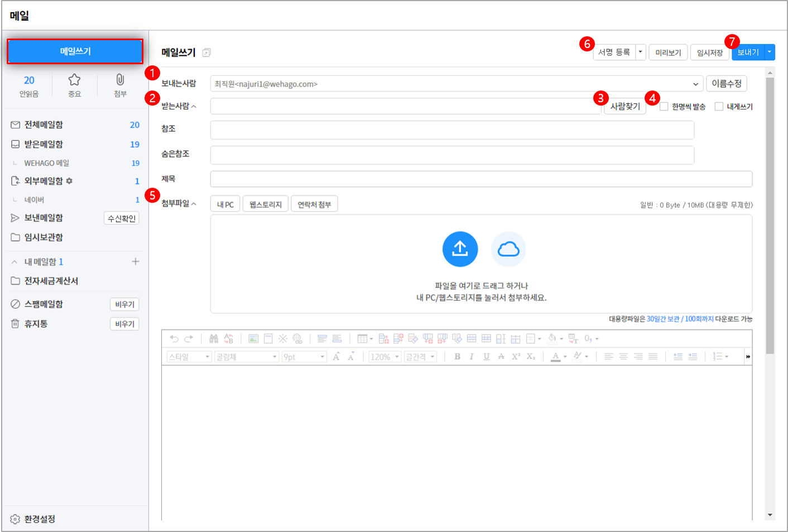
Task: Click the 임시저장 button
Action: 709,52
